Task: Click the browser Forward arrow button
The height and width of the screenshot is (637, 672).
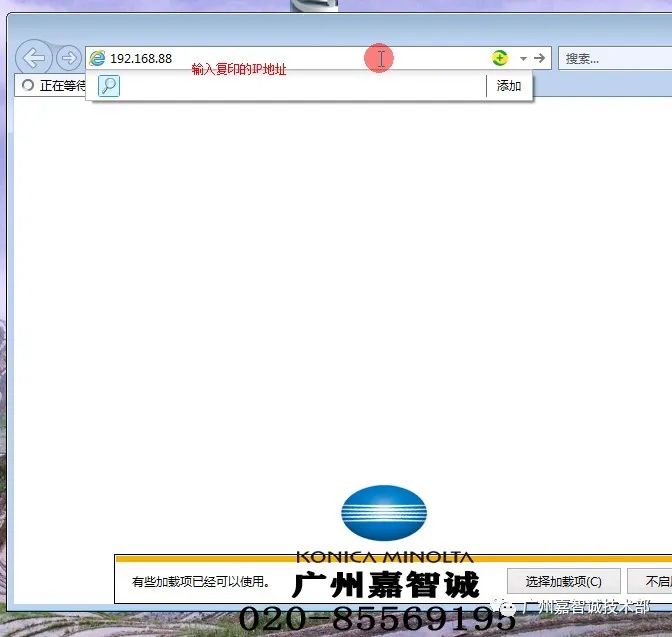Action: pyautogui.click(x=69, y=58)
